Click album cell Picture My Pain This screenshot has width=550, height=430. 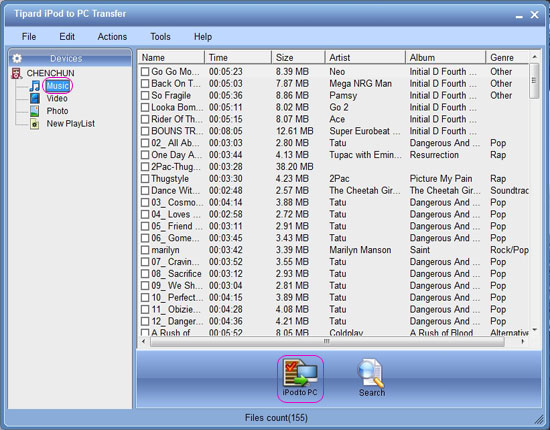coord(441,179)
